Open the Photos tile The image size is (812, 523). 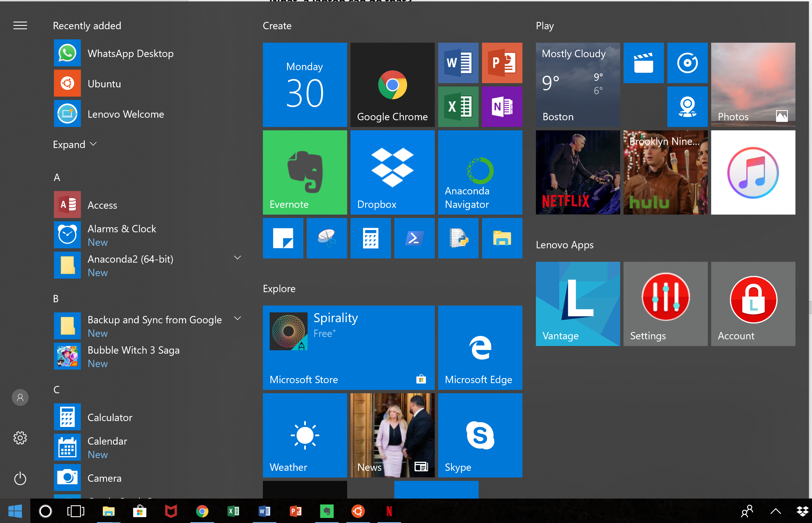pyautogui.click(x=753, y=85)
